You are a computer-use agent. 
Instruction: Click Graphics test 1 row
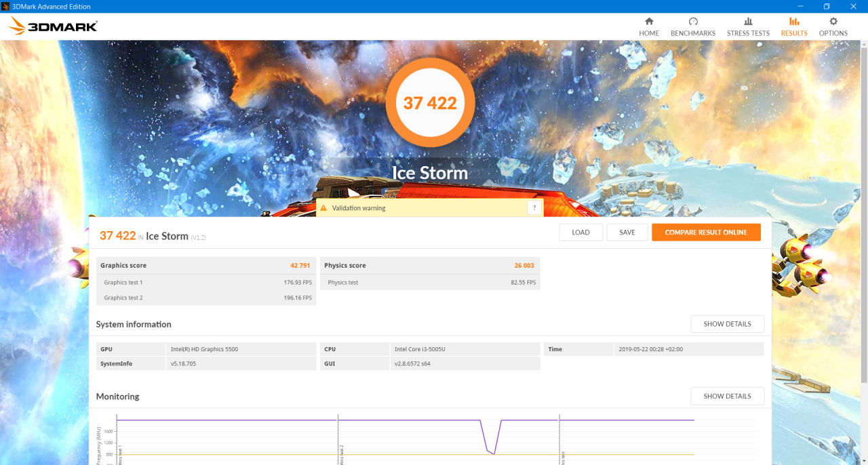206,282
